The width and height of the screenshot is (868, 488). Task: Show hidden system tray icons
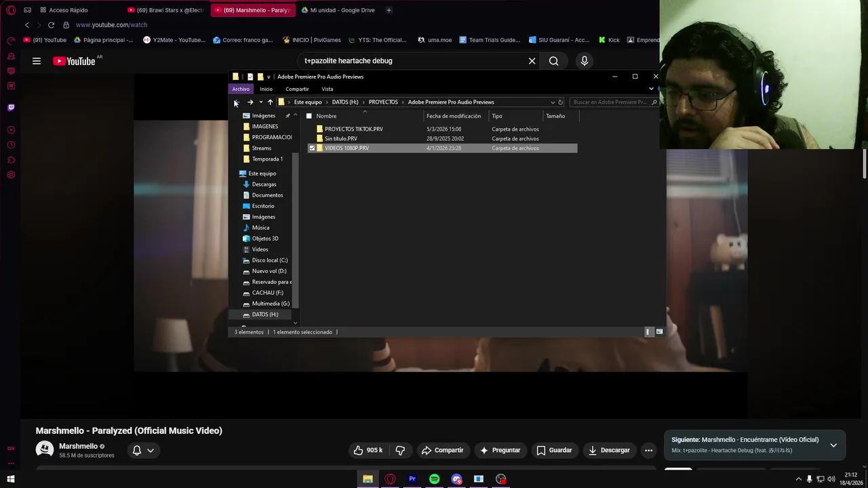pyautogui.click(x=798, y=479)
